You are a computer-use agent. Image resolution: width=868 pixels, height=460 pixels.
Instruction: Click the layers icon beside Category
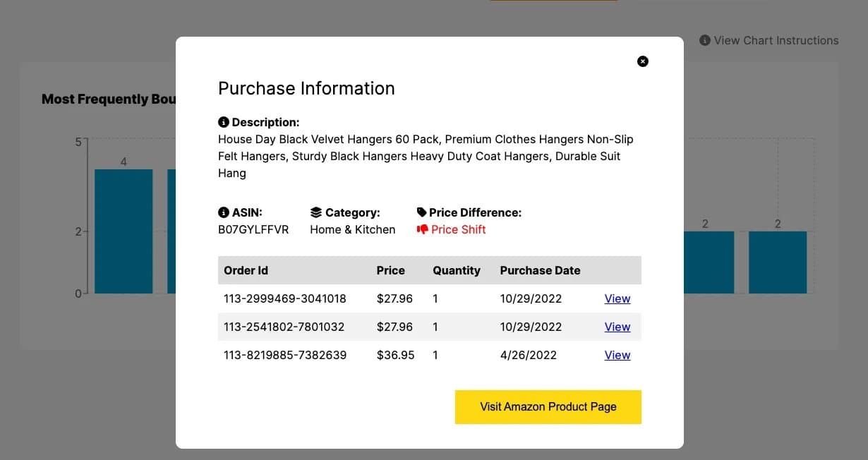pyautogui.click(x=316, y=212)
